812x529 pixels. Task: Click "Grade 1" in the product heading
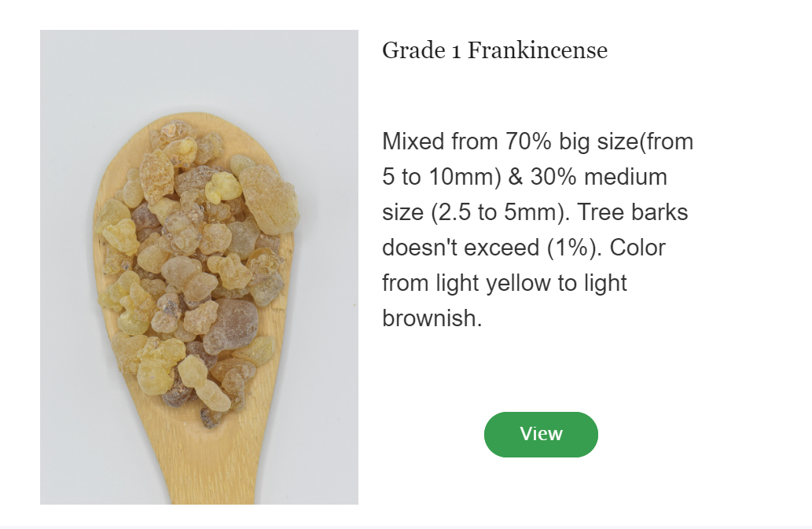pos(421,51)
